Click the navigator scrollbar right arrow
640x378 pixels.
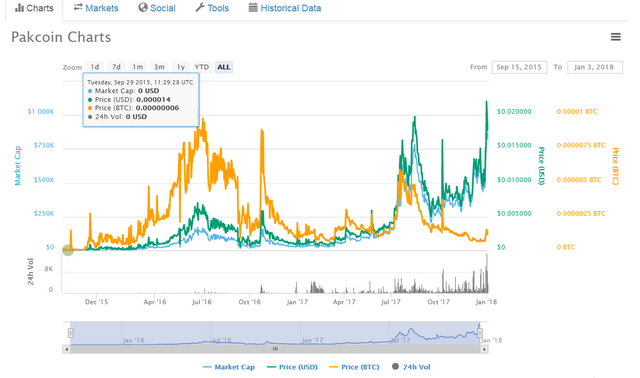484,349
